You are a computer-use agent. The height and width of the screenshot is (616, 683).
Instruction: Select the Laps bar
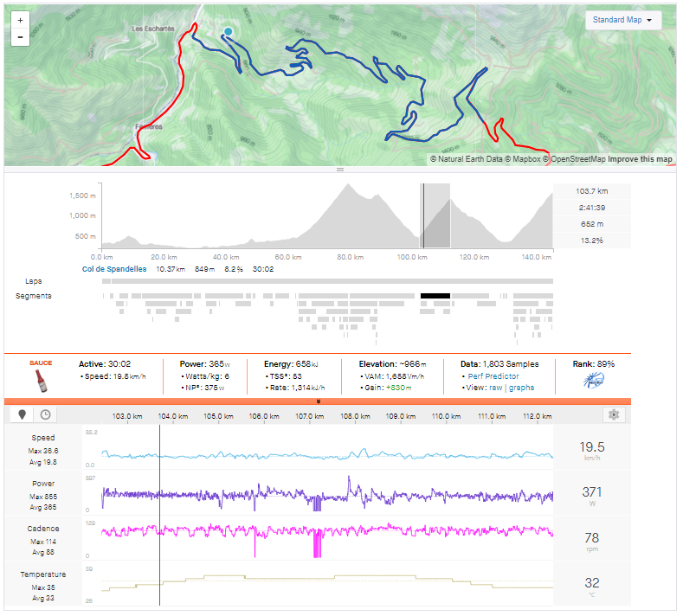(x=327, y=281)
